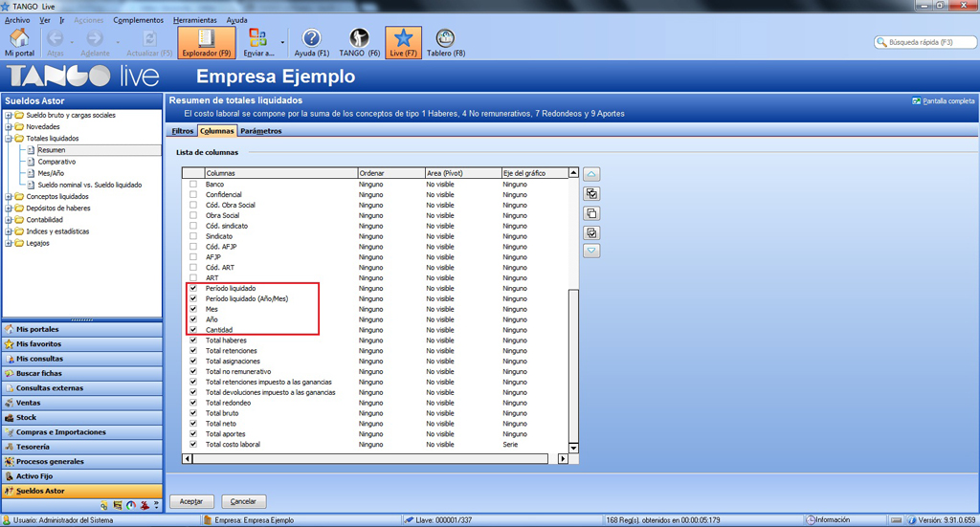Collapse the Totales liquidados folder
The height and width of the screenshot is (527, 980).
[8, 138]
